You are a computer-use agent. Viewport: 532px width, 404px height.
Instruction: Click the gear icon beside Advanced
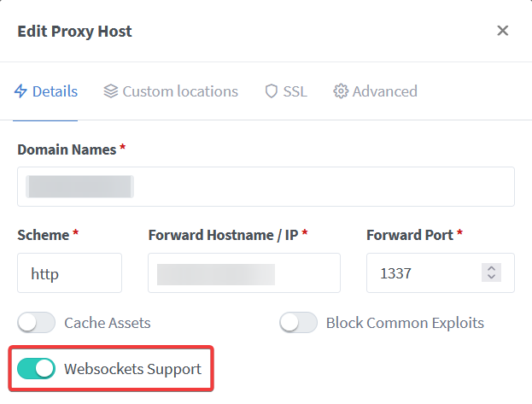coord(341,91)
